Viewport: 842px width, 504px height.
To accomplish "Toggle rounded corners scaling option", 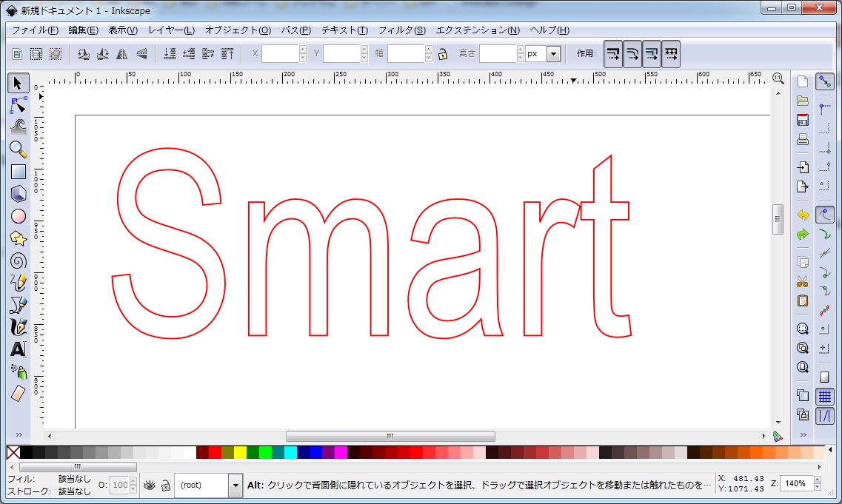I will [x=632, y=54].
